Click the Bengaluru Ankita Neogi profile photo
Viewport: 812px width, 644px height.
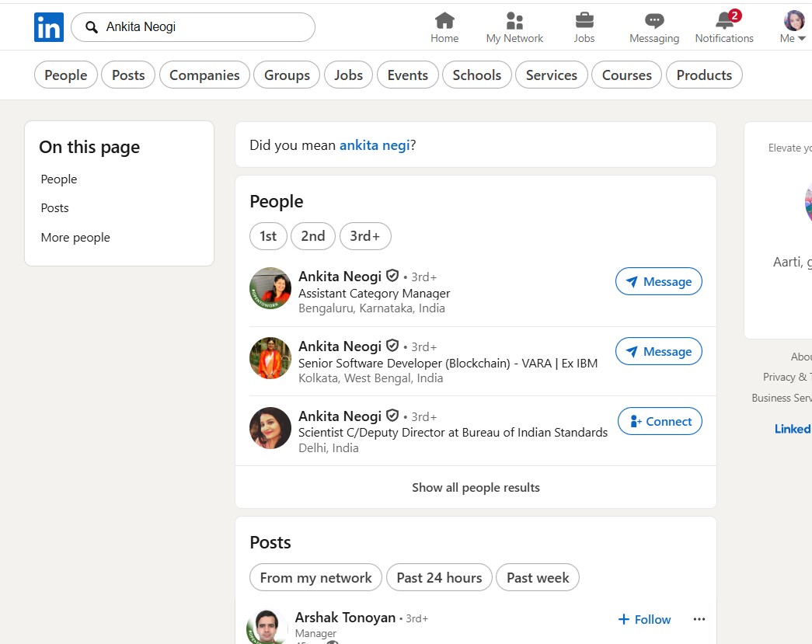270,288
